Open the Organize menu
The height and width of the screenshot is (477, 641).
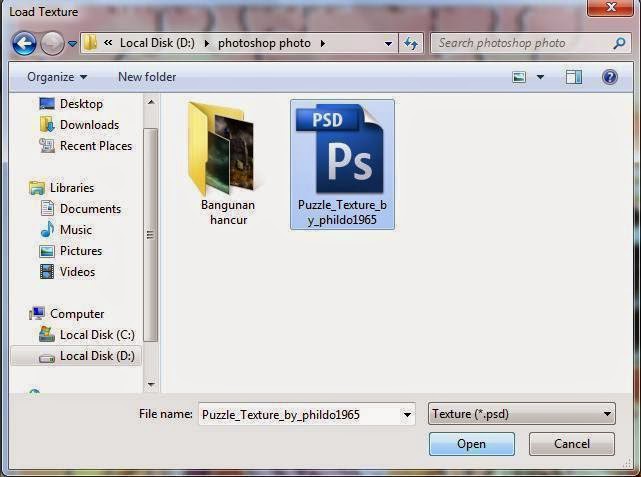tap(57, 77)
